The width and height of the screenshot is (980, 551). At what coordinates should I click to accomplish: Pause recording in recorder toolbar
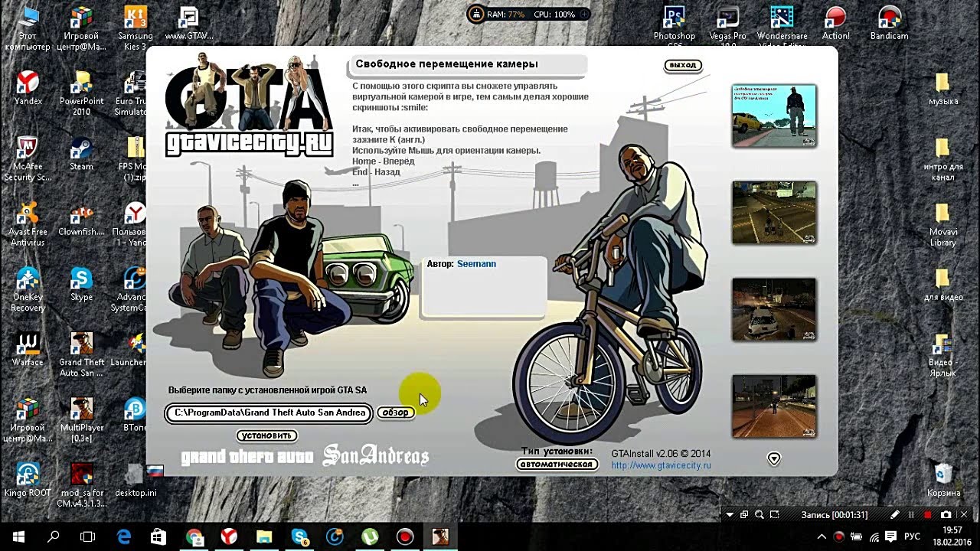[x=911, y=515]
